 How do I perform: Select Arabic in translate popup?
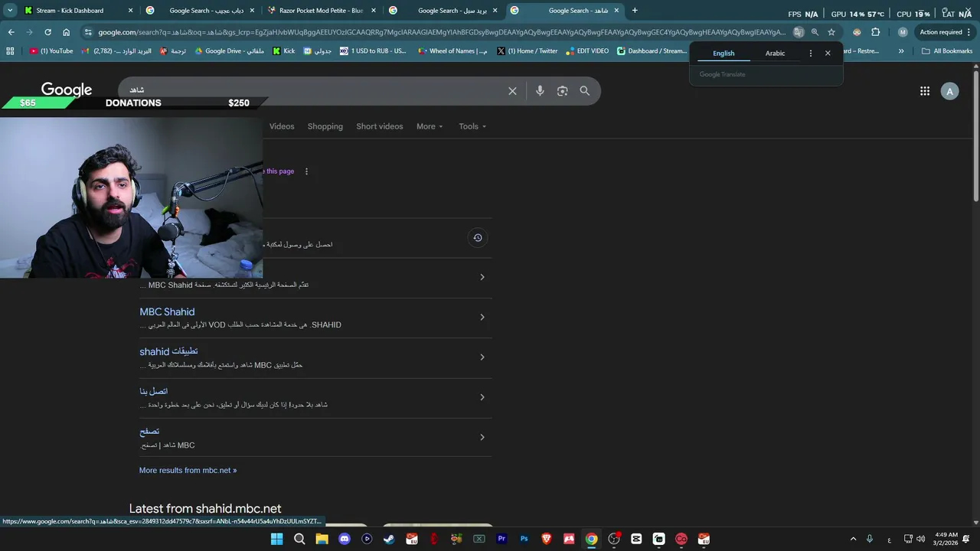point(775,54)
